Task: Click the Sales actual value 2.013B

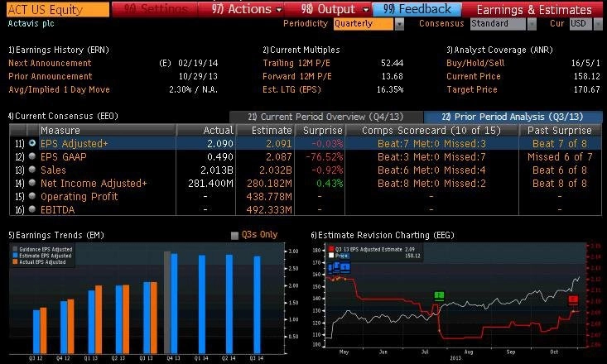Action: tap(217, 170)
